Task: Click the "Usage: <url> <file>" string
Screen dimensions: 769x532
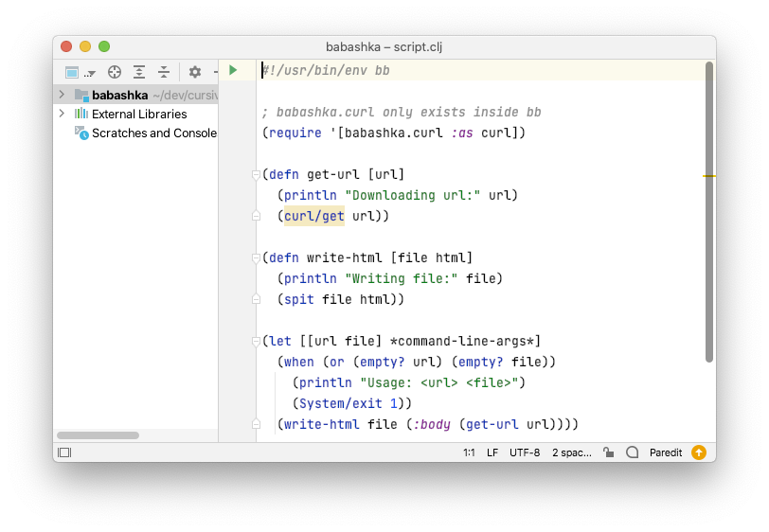Action: point(438,382)
